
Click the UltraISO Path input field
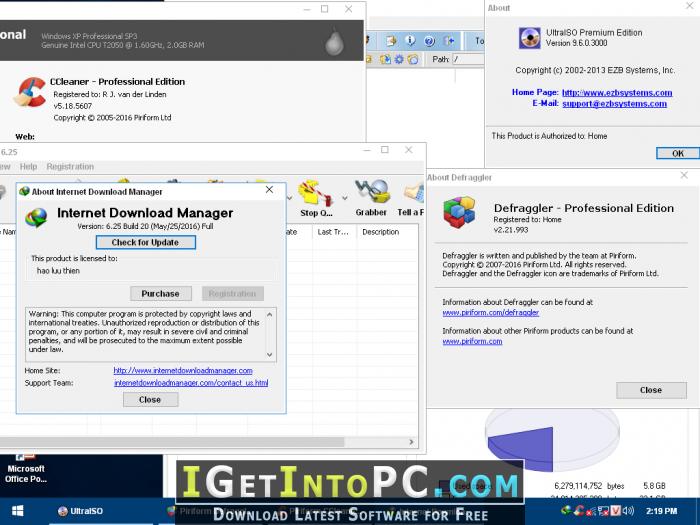click(x=469, y=59)
